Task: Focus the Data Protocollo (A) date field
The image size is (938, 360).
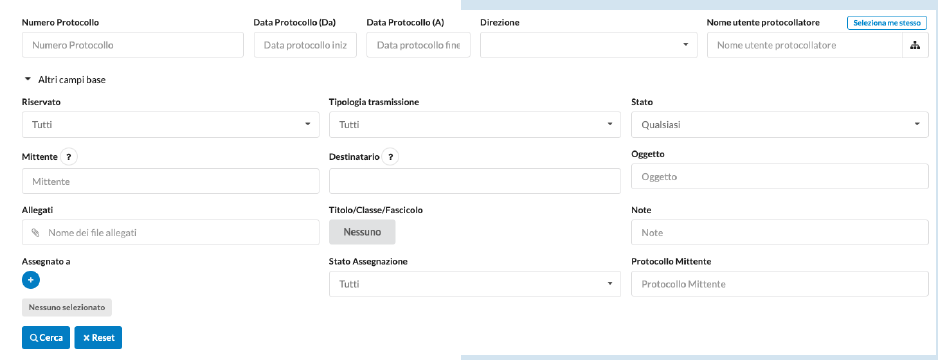Action: [x=418, y=45]
